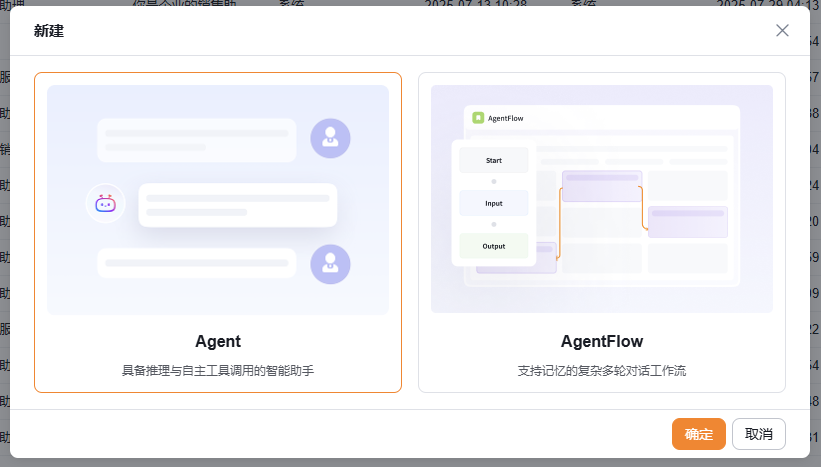
Task: Click the robot icon in Agent illustration
Action: (x=105, y=204)
